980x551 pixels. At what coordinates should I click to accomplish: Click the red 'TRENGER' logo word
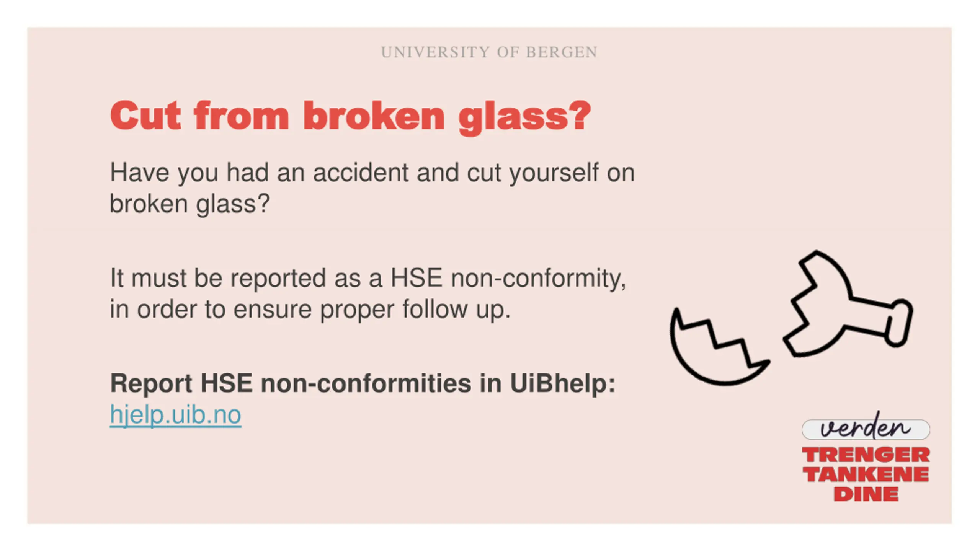point(866,455)
